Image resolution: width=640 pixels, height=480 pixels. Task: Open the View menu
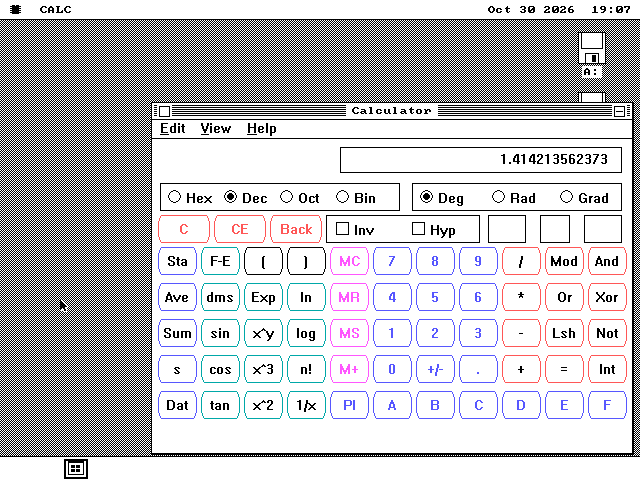click(x=216, y=129)
